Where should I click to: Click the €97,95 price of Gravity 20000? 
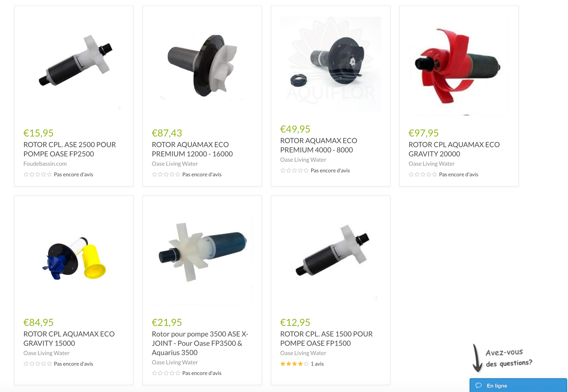pos(423,133)
